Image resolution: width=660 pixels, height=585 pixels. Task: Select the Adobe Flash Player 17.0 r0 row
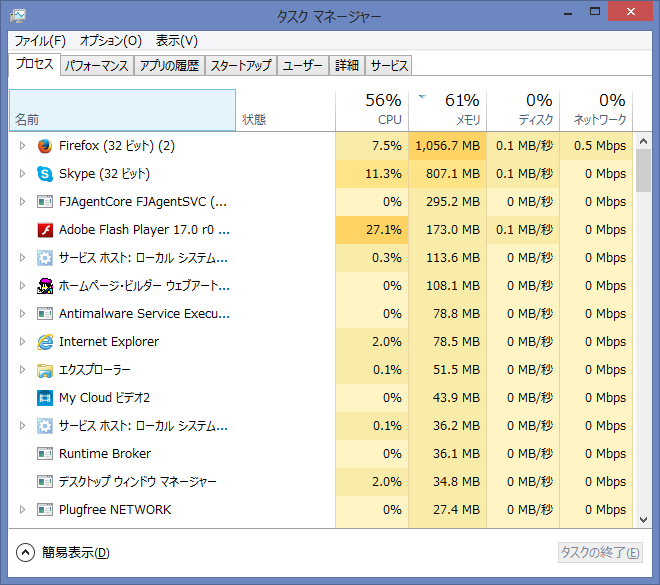point(320,230)
